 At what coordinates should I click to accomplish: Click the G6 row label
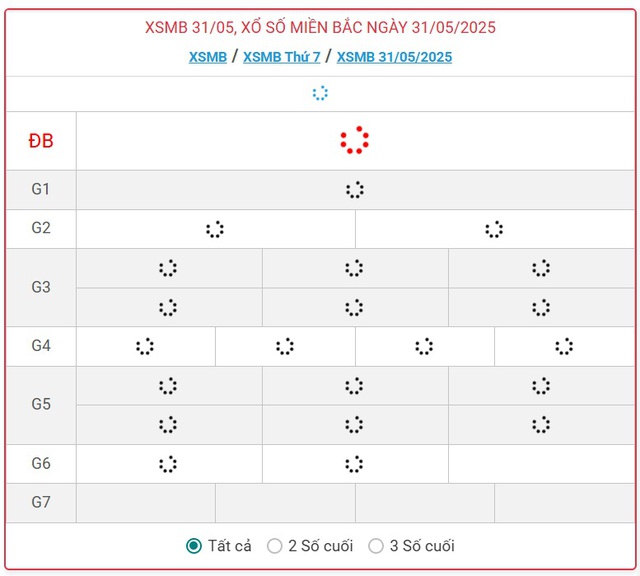coord(41,463)
